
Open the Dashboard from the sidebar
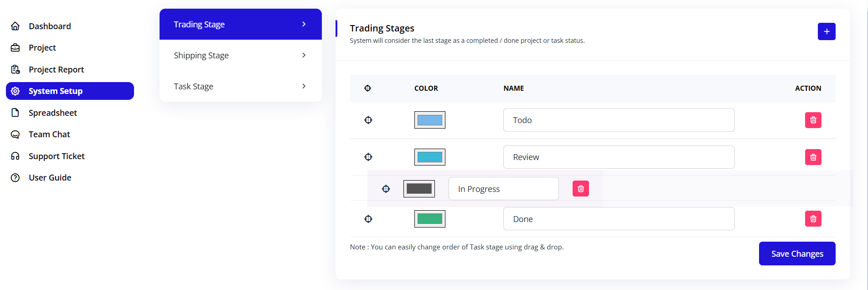pos(50,26)
